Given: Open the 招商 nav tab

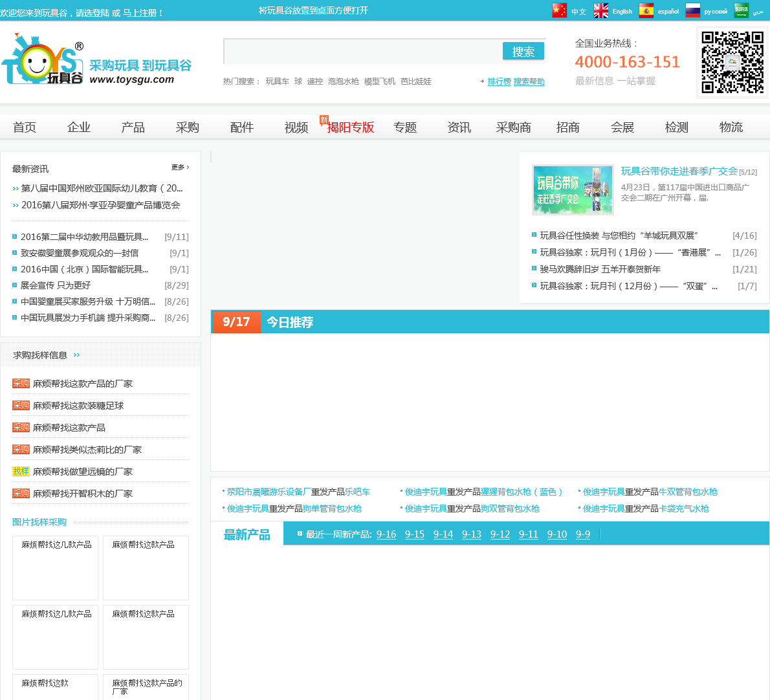Looking at the screenshot, I should tap(567, 127).
